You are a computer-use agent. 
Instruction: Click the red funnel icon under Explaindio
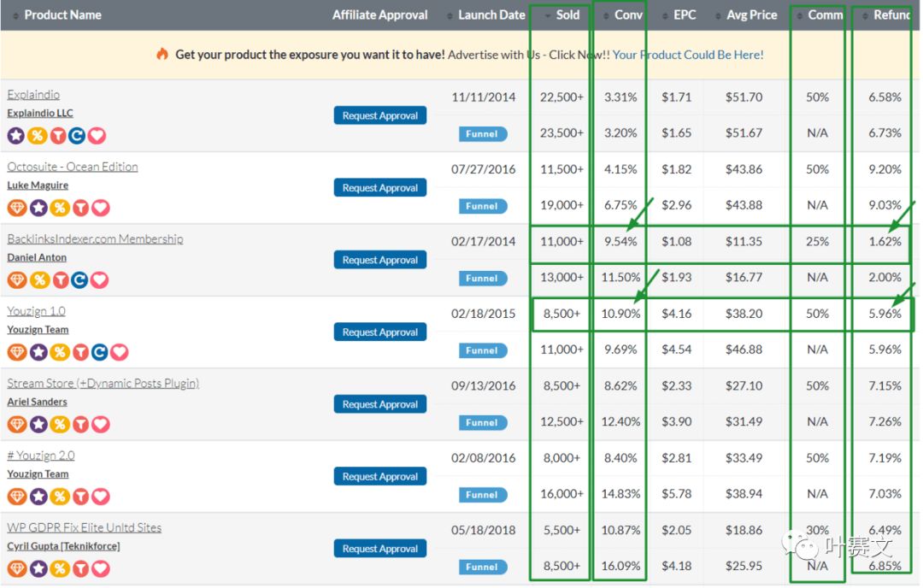click(57, 136)
